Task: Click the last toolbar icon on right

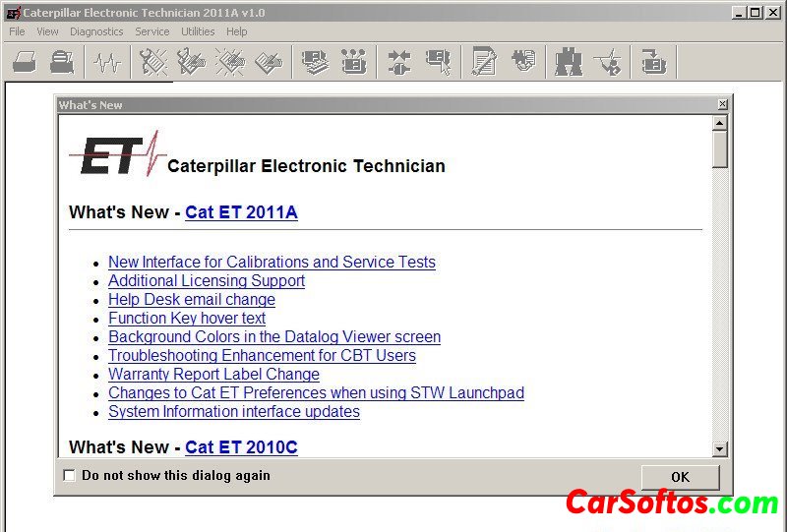Action: tap(653, 63)
